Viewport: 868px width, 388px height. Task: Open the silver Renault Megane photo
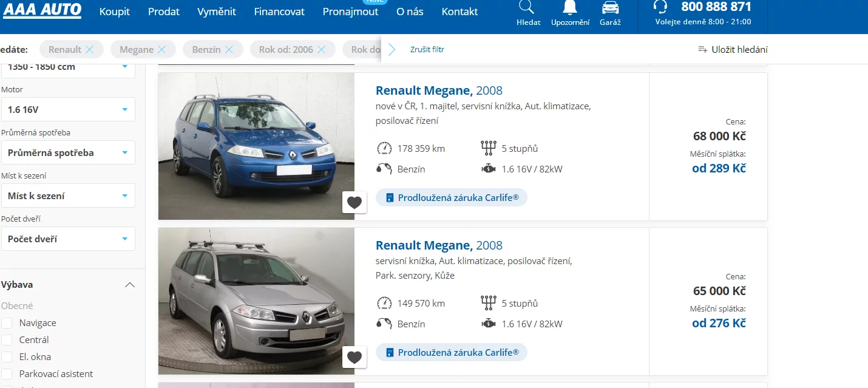click(256, 301)
